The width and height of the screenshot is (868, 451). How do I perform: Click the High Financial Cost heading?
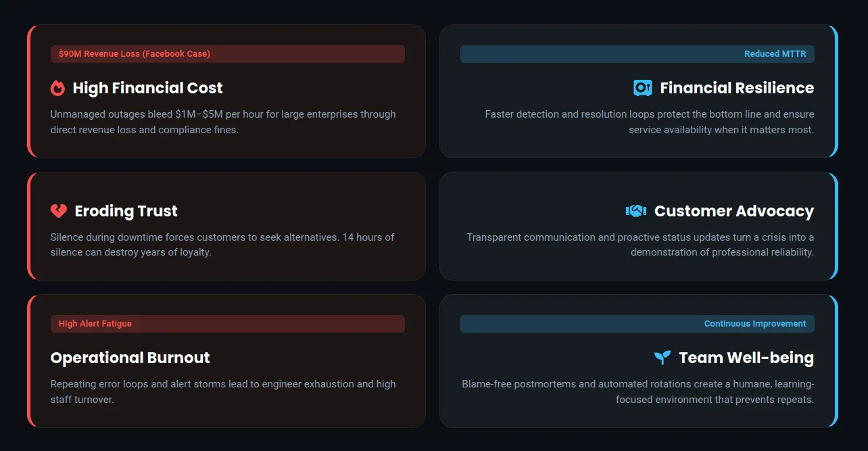coord(147,88)
